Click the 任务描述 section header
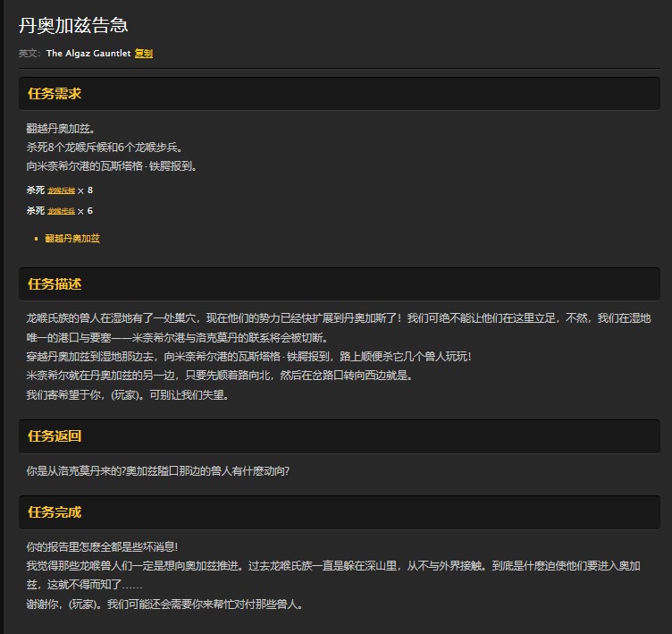 pyautogui.click(x=55, y=284)
